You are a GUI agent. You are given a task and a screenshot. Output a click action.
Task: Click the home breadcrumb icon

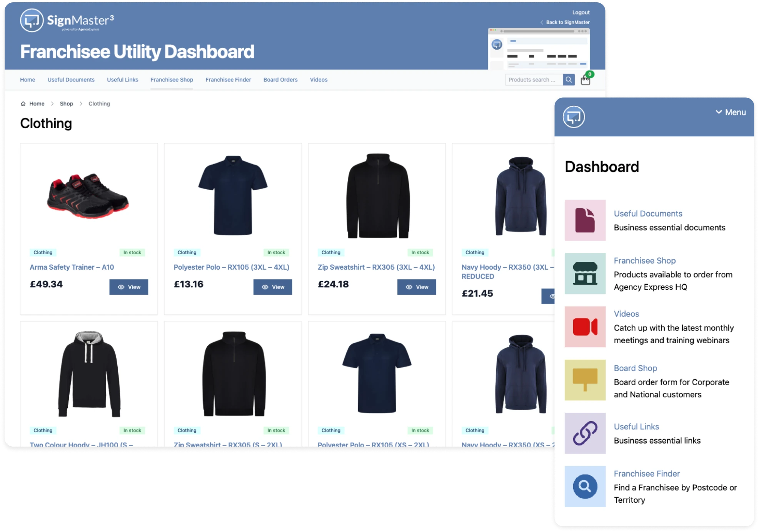(23, 103)
